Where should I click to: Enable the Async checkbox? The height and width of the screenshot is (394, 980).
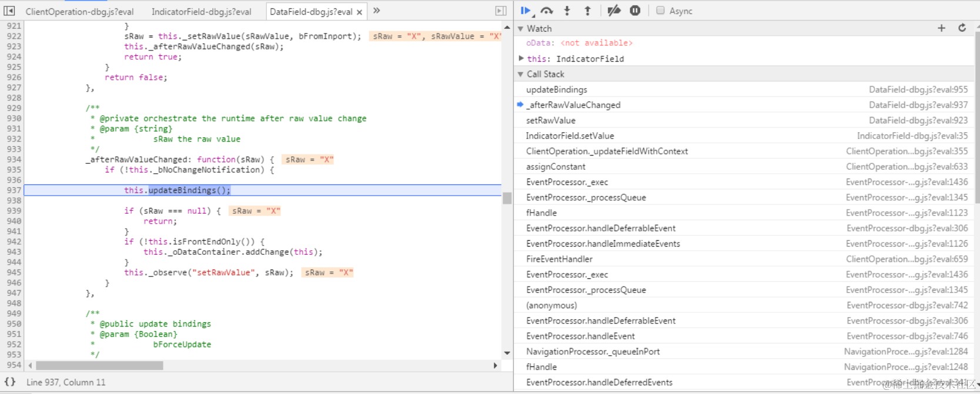660,11
